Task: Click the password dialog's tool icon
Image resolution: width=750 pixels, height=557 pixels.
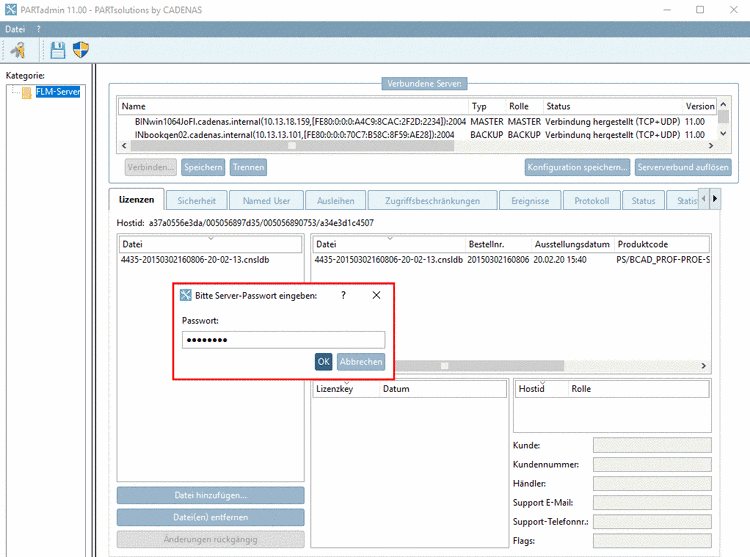Action: point(186,295)
